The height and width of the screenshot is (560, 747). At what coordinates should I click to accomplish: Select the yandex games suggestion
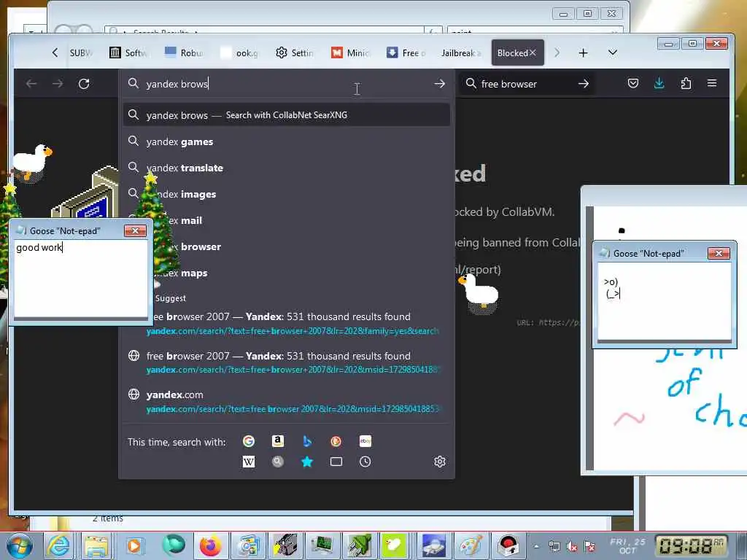[286, 141]
